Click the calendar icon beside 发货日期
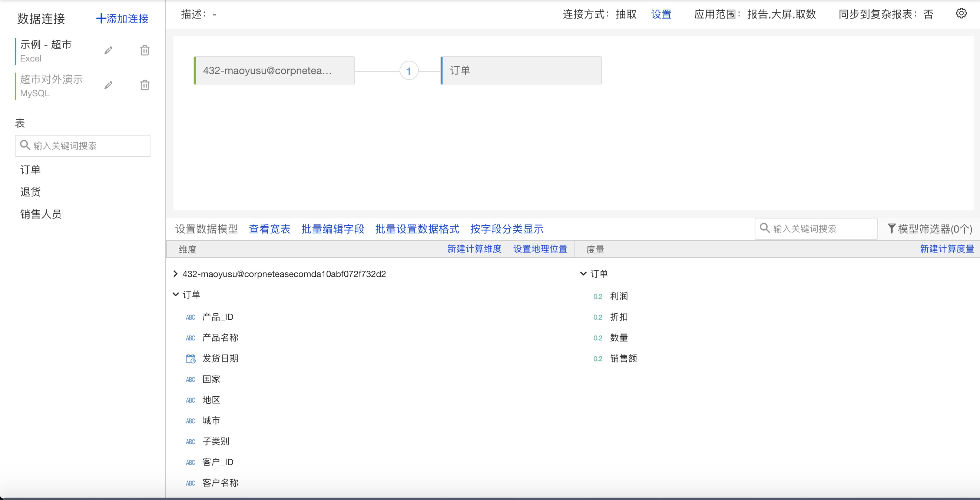 (191, 359)
